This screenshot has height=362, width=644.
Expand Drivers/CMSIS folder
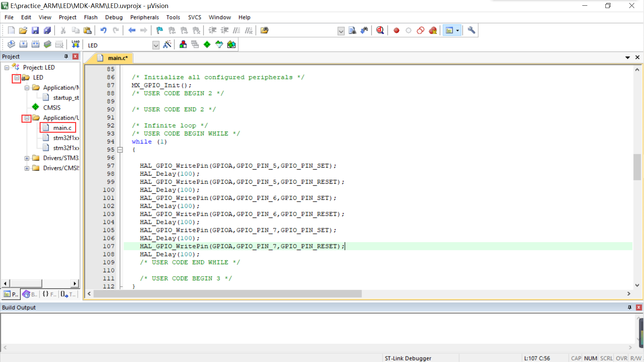pyautogui.click(x=27, y=168)
